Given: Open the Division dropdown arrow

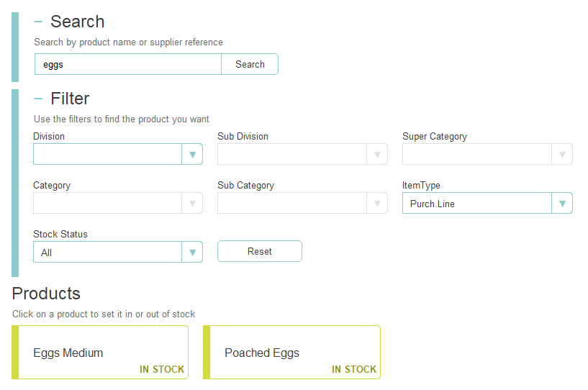Looking at the screenshot, I should [192, 155].
